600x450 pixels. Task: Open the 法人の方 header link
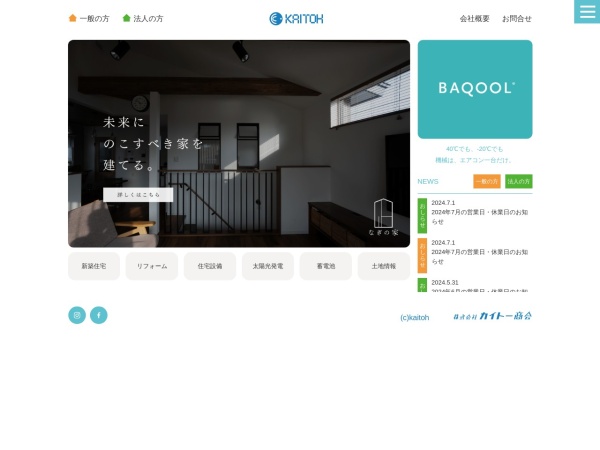(x=148, y=18)
